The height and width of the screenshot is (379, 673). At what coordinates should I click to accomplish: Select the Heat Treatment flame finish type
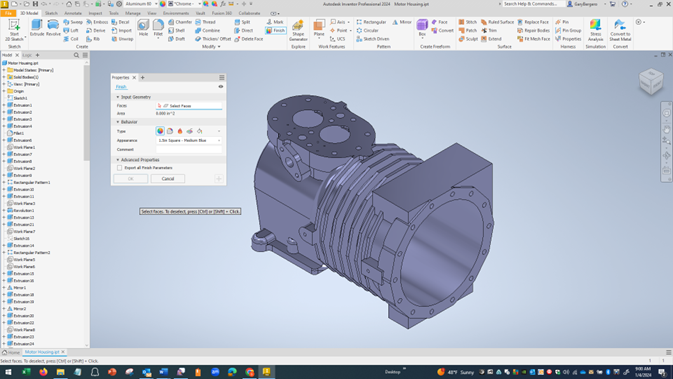click(180, 131)
